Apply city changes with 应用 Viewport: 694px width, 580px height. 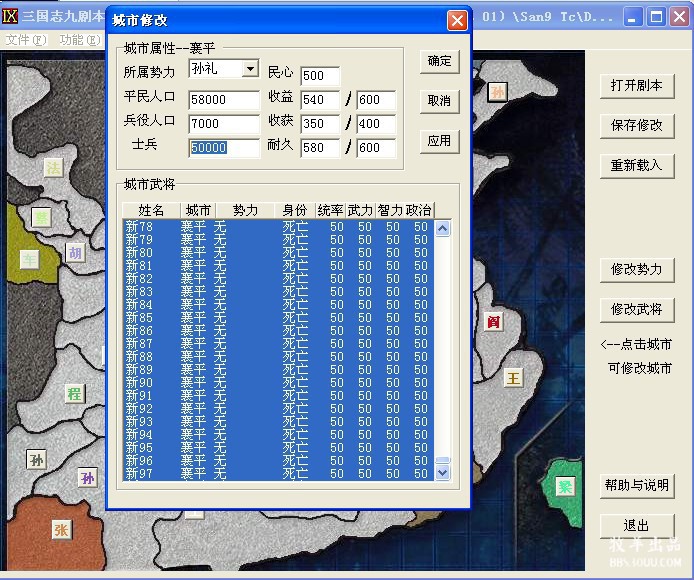440,141
